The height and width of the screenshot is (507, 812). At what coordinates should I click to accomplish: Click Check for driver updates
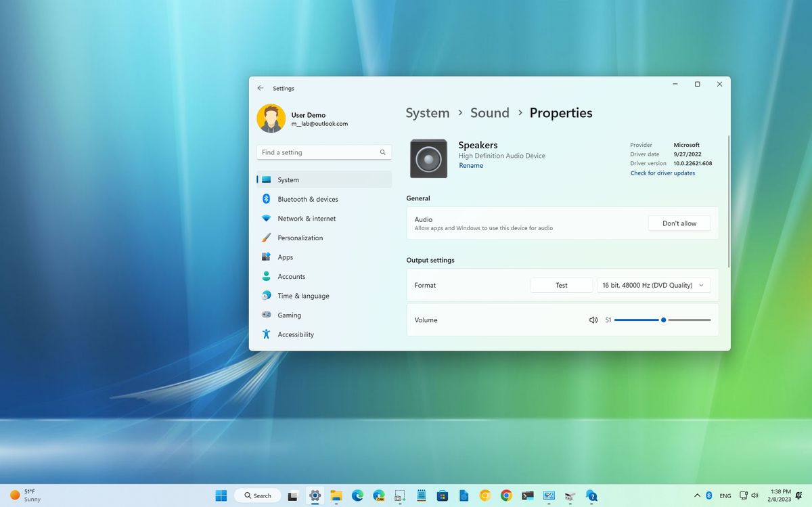[662, 173]
